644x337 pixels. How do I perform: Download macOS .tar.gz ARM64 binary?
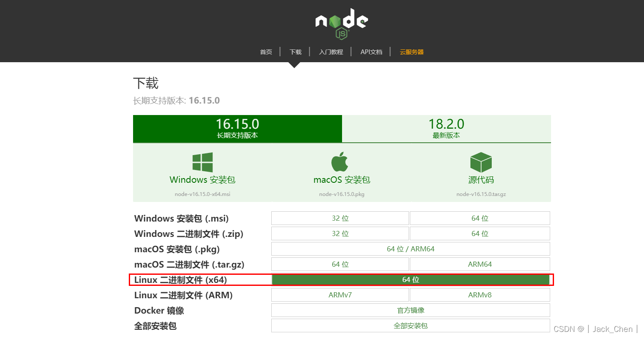(480, 264)
